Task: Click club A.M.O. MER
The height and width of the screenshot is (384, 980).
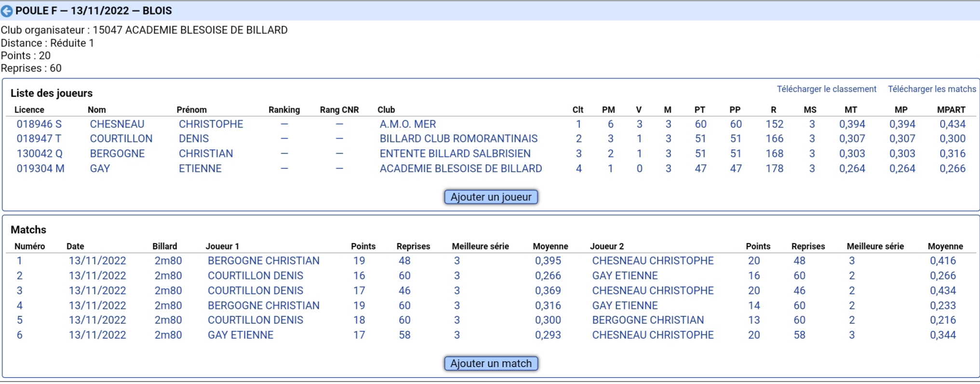Action: 408,124
